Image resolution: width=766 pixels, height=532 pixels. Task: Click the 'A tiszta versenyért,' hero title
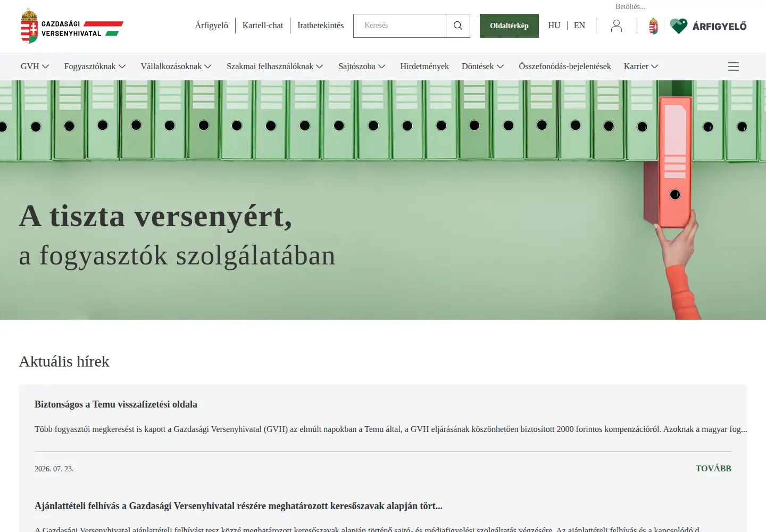(156, 217)
